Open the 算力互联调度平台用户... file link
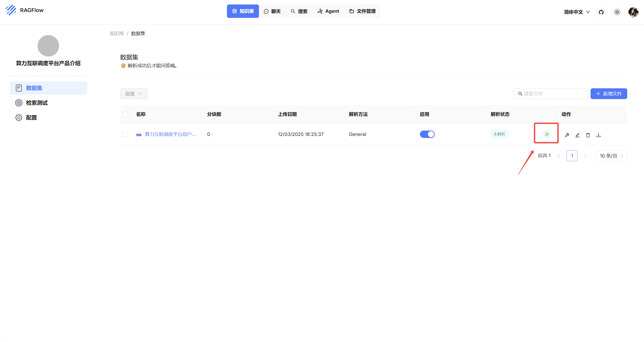Viewport: 644px width, 342px height. point(170,134)
